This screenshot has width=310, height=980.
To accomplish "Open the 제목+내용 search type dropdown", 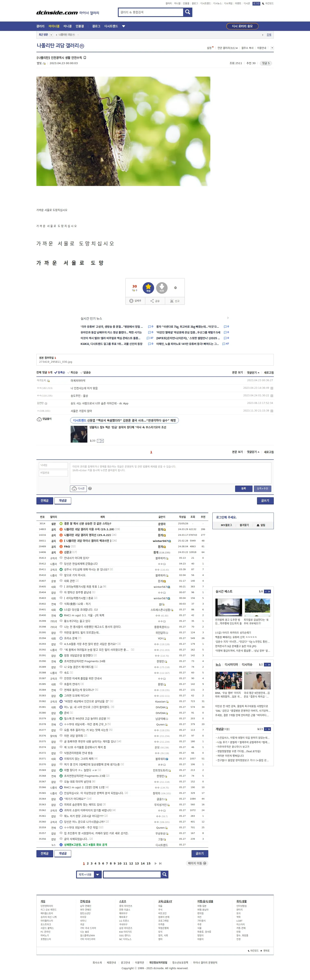I will pyautogui.click(x=89, y=875).
